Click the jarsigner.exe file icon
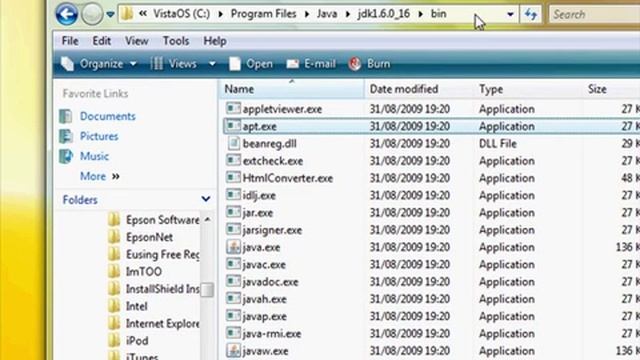Viewport: 640px width, 360px height. [x=233, y=229]
